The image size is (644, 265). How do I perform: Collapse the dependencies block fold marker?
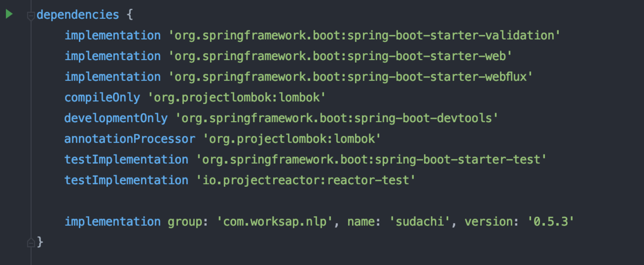pos(31,16)
